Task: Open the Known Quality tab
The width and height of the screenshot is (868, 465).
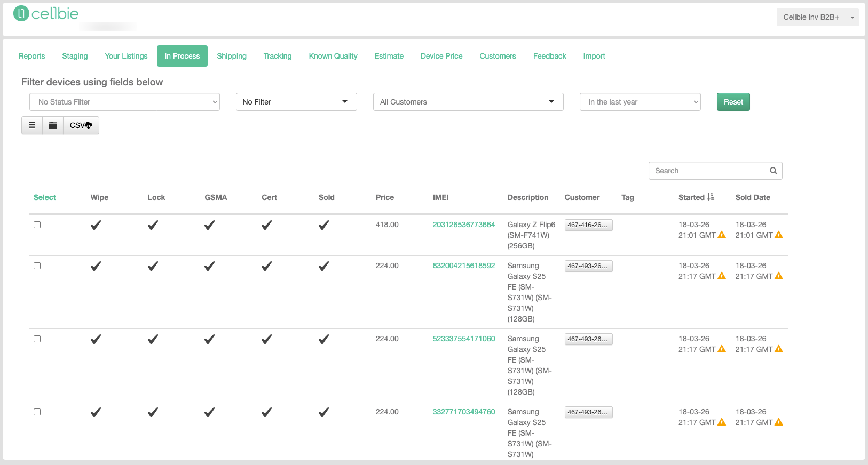Action: 333,56
